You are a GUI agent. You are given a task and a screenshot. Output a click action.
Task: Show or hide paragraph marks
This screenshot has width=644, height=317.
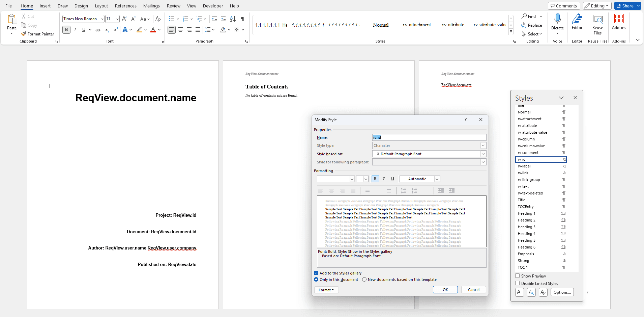tap(243, 19)
